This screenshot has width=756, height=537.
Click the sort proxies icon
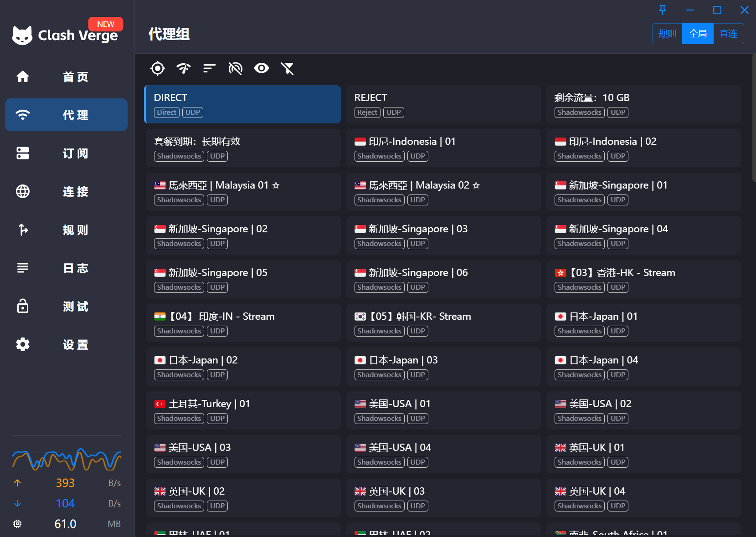point(209,68)
